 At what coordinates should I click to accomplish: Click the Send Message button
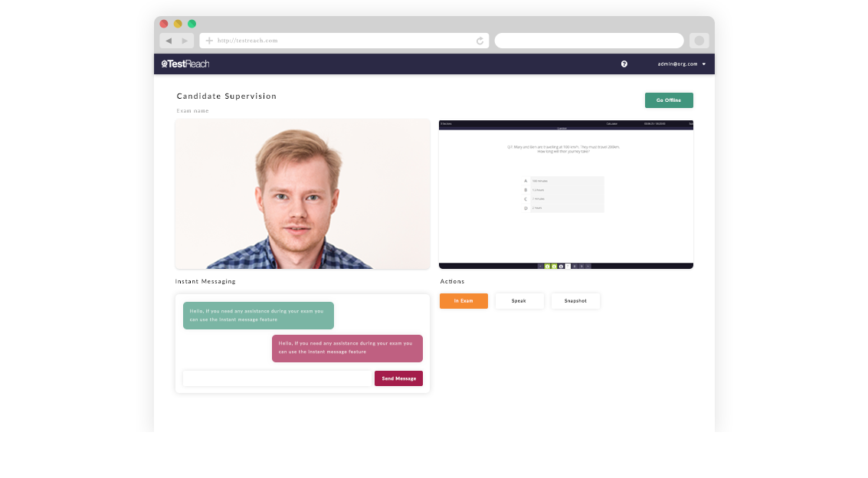(x=398, y=378)
